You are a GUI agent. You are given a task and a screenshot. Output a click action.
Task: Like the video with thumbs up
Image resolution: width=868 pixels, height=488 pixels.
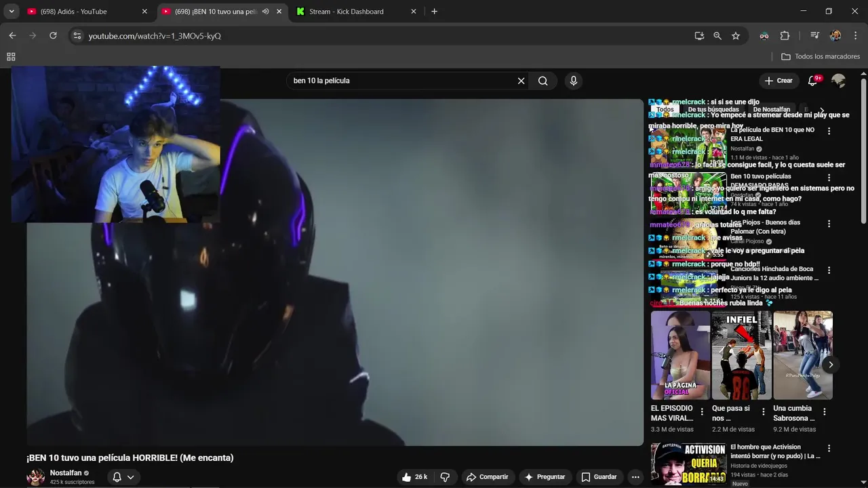tap(414, 477)
